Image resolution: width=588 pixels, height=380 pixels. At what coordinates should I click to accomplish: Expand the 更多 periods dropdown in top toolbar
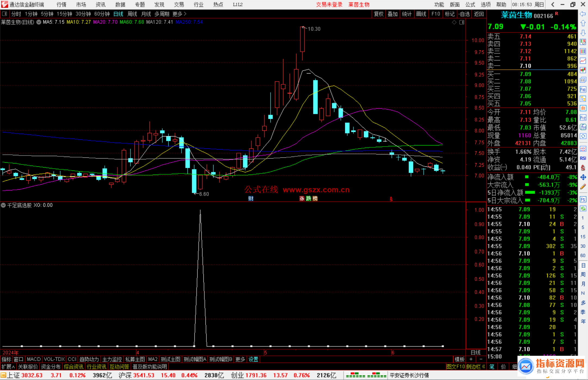click(179, 14)
